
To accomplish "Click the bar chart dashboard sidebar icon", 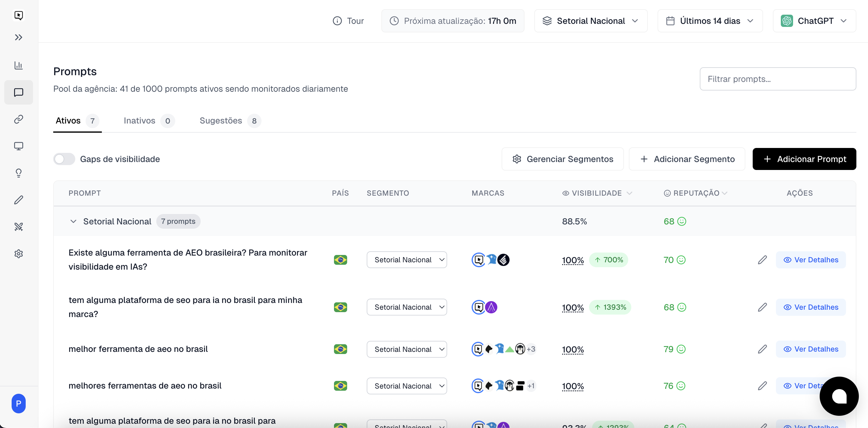I will click(19, 65).
